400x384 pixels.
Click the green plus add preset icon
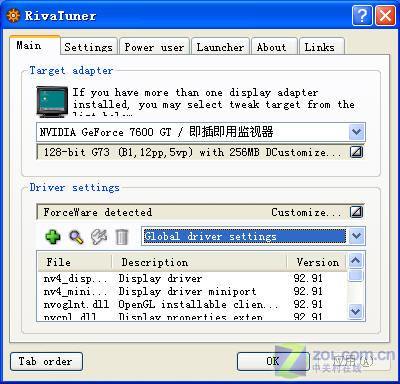[x=53, y=237]
